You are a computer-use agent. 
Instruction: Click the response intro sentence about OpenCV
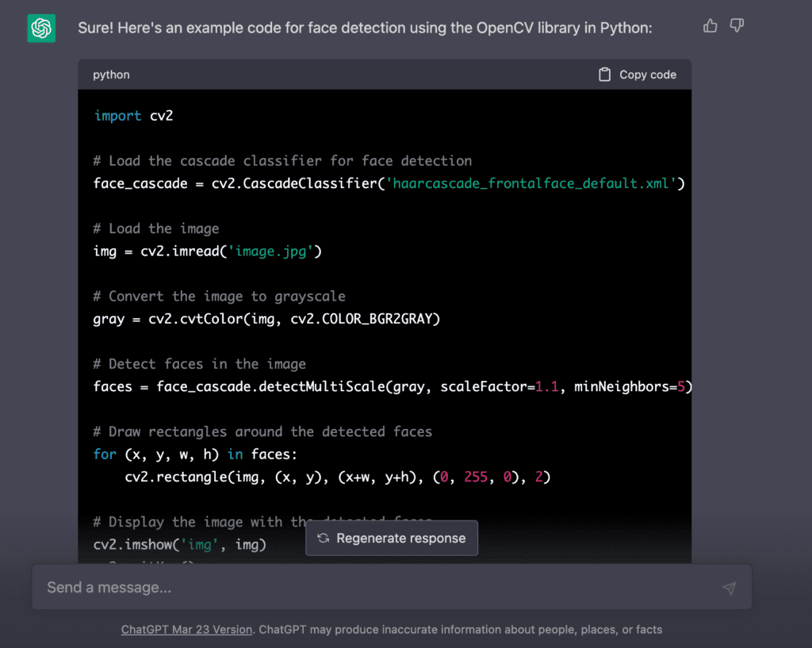pos(365,28)
